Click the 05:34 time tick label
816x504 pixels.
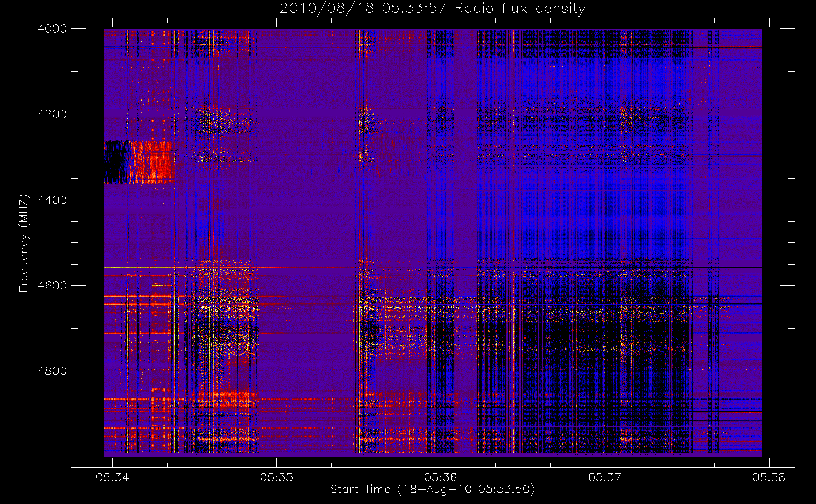pos(112,477)
